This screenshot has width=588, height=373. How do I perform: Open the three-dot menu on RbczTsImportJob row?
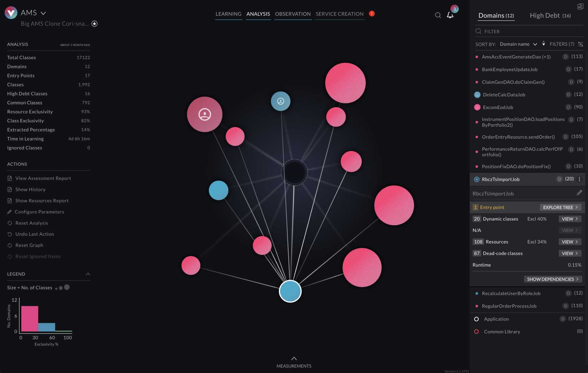(x=579, y=179)
